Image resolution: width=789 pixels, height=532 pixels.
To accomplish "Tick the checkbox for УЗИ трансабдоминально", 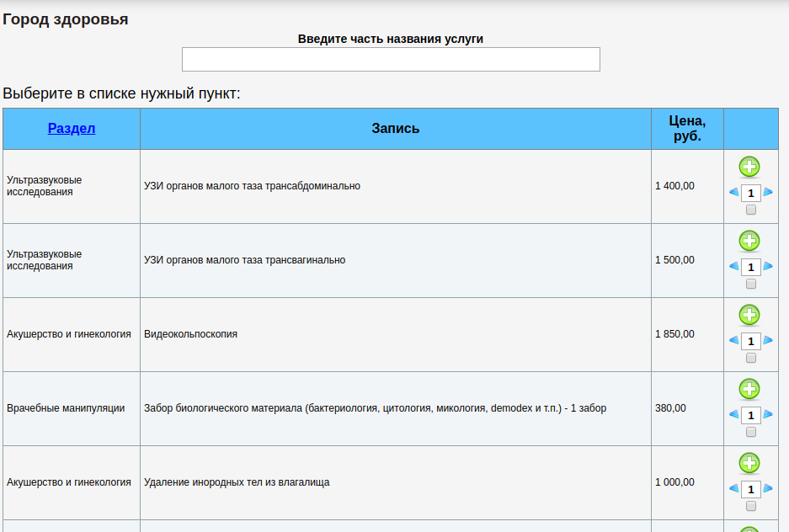I will click(x=751, y=210).
